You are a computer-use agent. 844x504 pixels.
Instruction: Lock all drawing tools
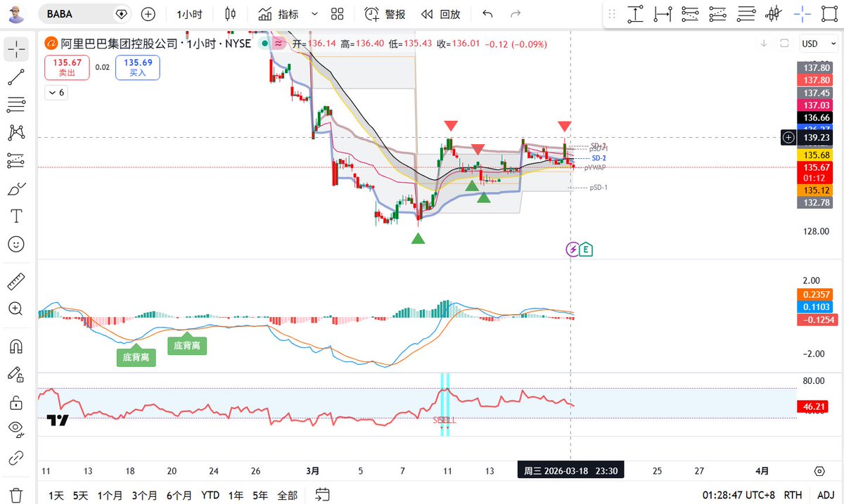pos(16,403)
